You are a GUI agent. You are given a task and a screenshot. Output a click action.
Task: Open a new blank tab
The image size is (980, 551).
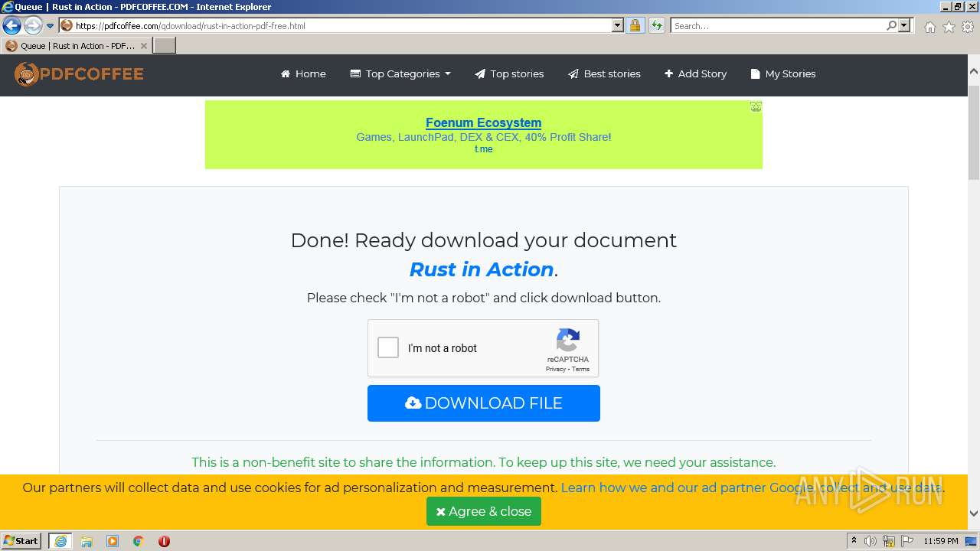coord(165,46)
